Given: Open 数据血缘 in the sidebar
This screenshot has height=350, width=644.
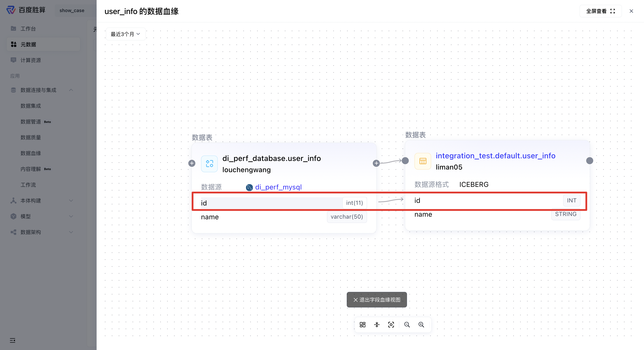Looking at the screenshot, I should [x=31, y=153].
